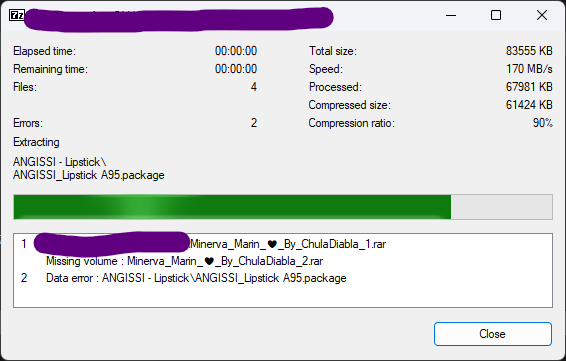
Task: Maximize the 7-Zip extraction window
Action: tap(496, 15)
